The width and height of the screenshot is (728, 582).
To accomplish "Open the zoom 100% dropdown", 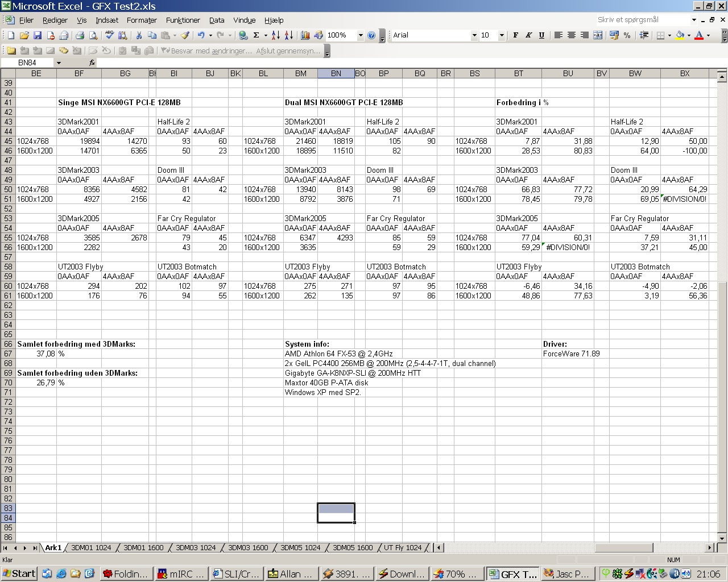I will point(360,35).
